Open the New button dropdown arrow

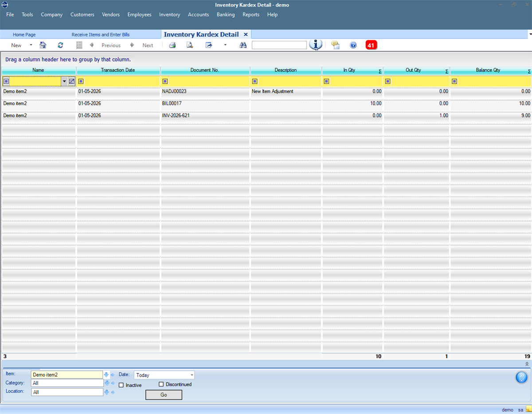[31, 45]
